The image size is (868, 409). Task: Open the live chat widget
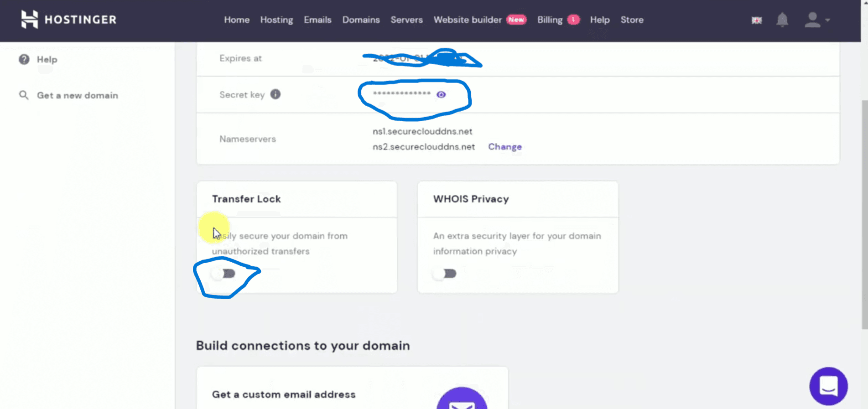828,386
